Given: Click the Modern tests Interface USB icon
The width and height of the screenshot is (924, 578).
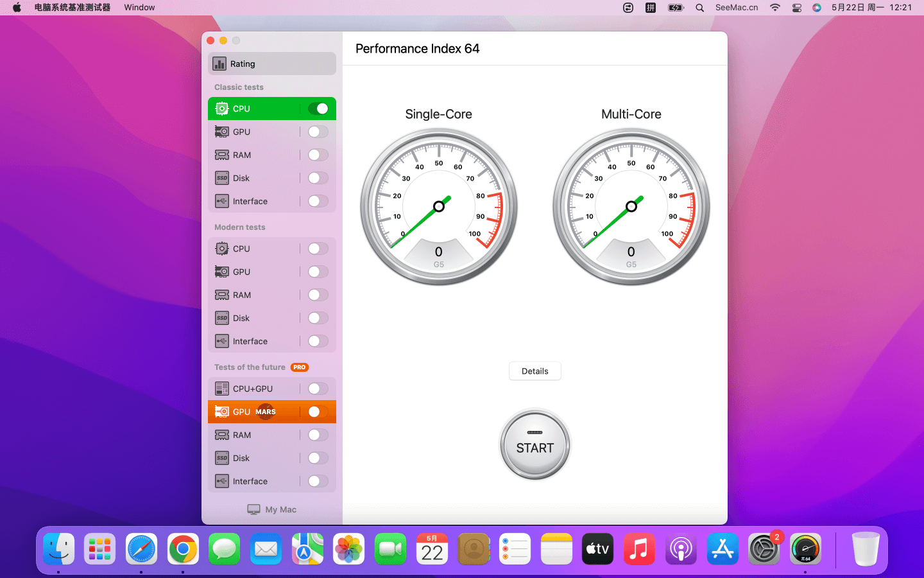Looking at the screenshot, I should pos(222,341).
